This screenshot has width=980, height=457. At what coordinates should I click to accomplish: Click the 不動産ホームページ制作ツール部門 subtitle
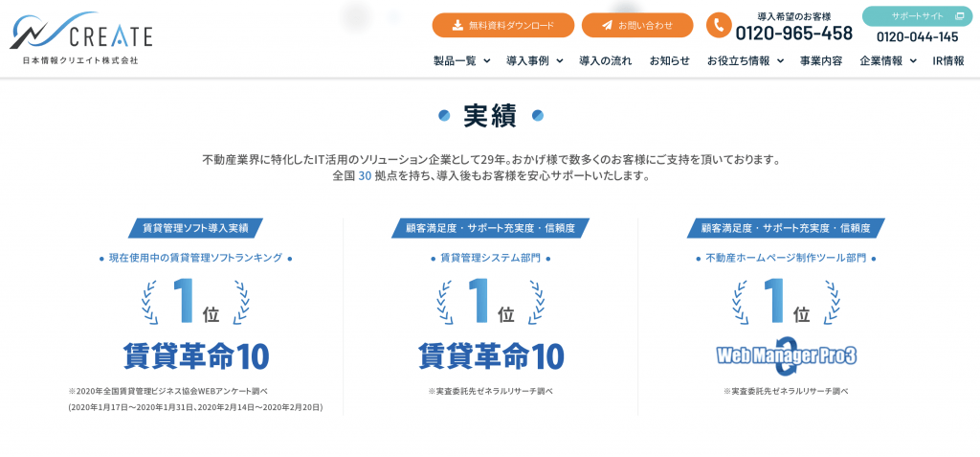pos(786,258)
